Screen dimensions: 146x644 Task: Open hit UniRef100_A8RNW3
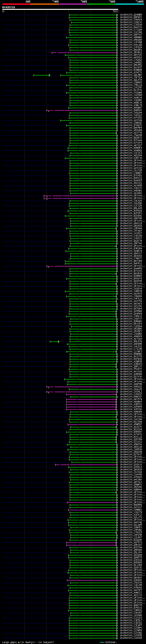131,37
